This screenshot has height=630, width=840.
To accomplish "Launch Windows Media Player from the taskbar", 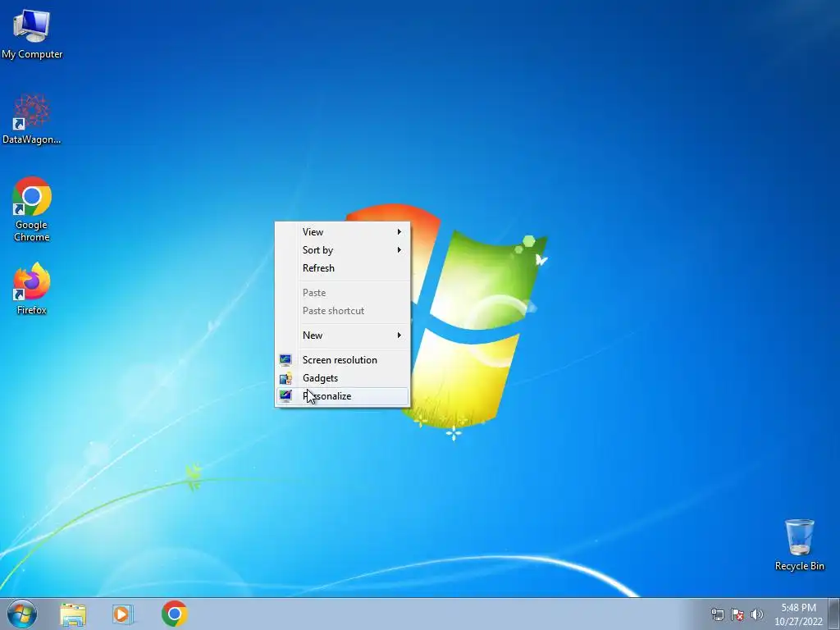I will click(123, 614).
